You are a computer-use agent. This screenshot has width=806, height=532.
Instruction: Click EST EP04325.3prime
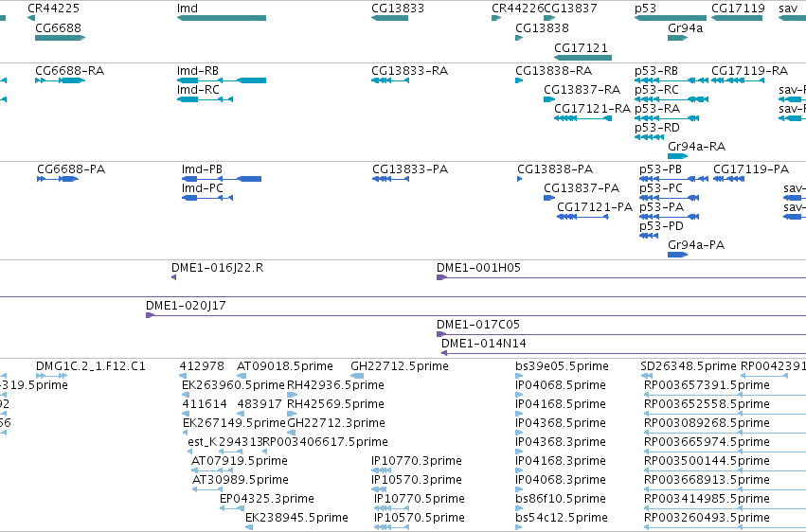(232, 508)
